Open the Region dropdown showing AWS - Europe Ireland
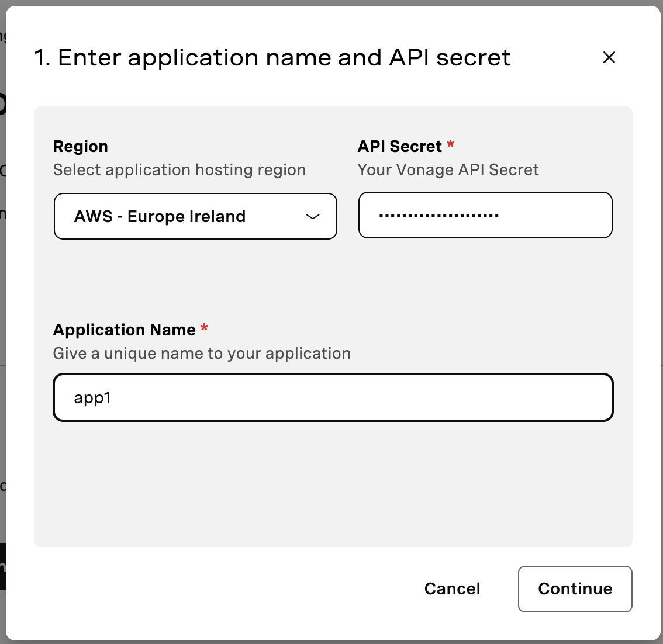This screenshot has width=663, height=644. click(195, 216)
